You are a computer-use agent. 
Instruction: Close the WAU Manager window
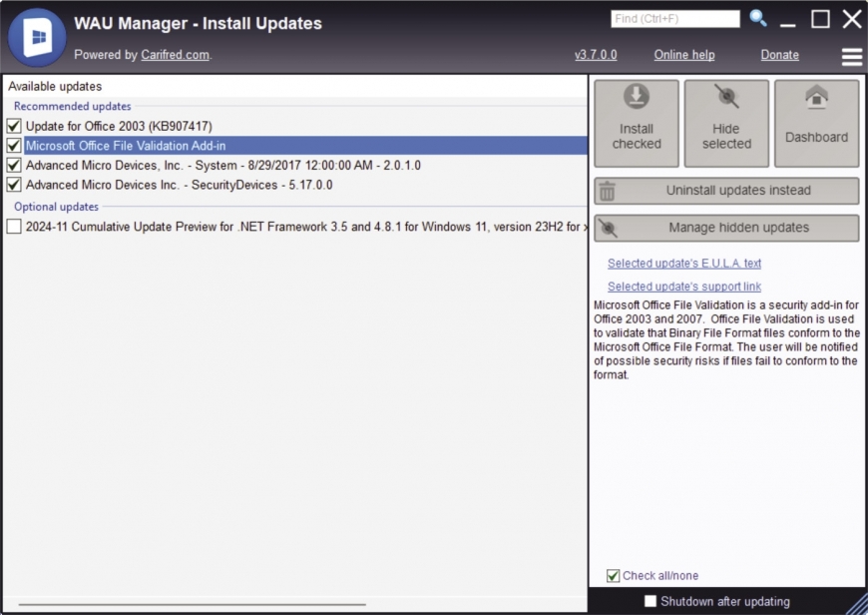[852, 19]
